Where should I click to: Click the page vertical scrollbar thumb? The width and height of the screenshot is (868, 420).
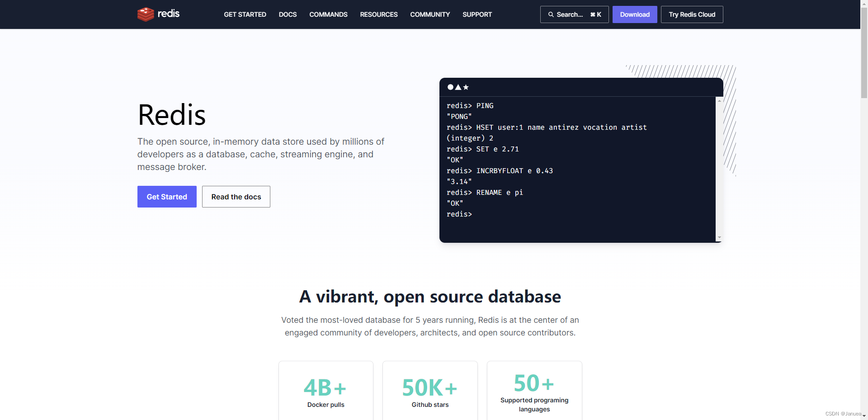tap(864, 52)
